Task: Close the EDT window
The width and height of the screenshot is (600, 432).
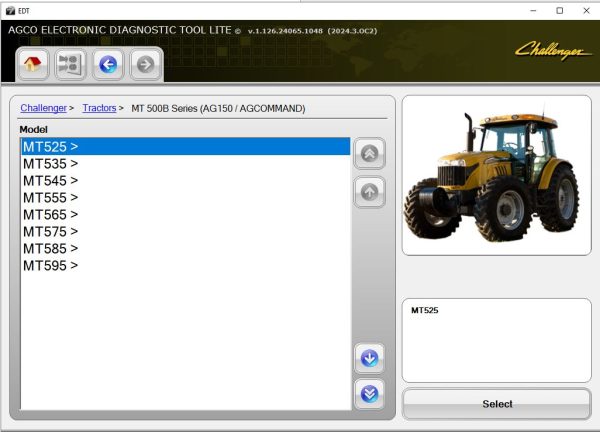Action: [x=586, y=11]
